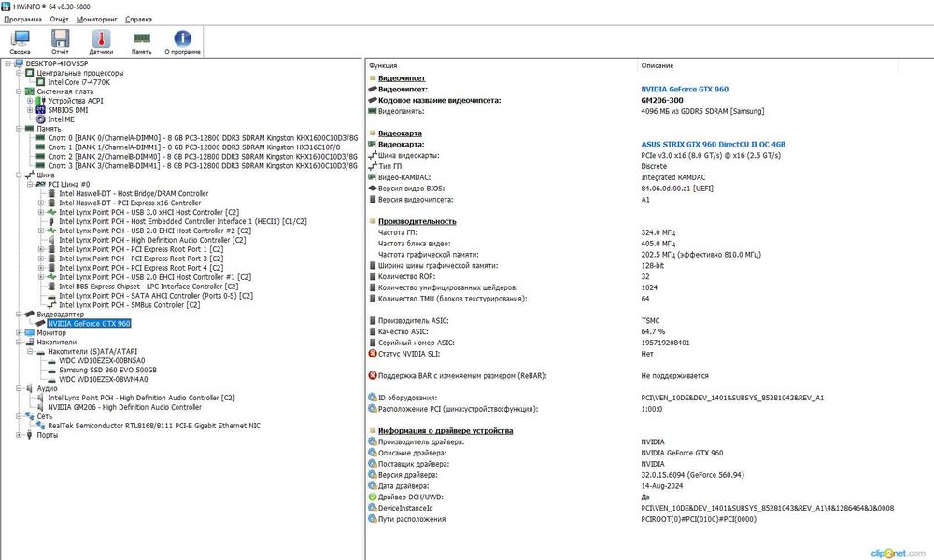
Task: Click the 84.06.0d.00.a1 video BIOS value
Action: (x=676, y=188)
